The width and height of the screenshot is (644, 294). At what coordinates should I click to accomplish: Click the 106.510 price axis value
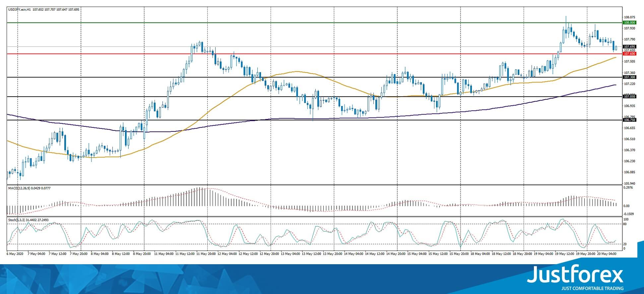(629, 139)
